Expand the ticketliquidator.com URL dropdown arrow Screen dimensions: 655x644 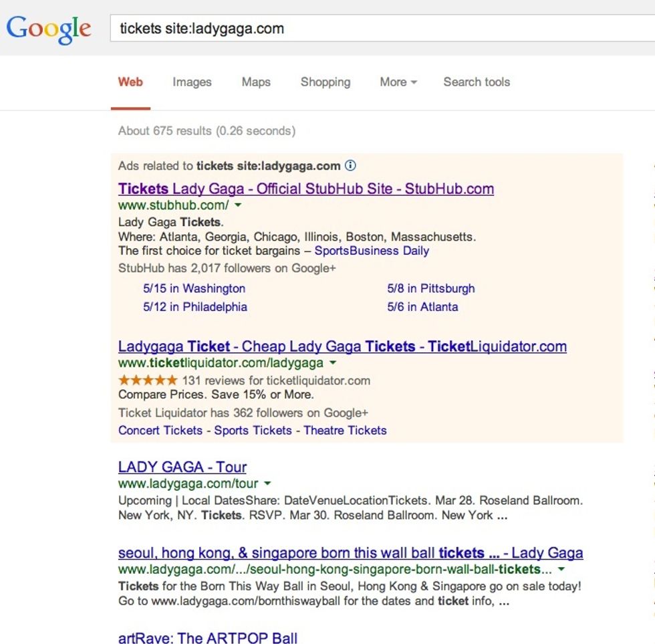click(x=333, y=363)
